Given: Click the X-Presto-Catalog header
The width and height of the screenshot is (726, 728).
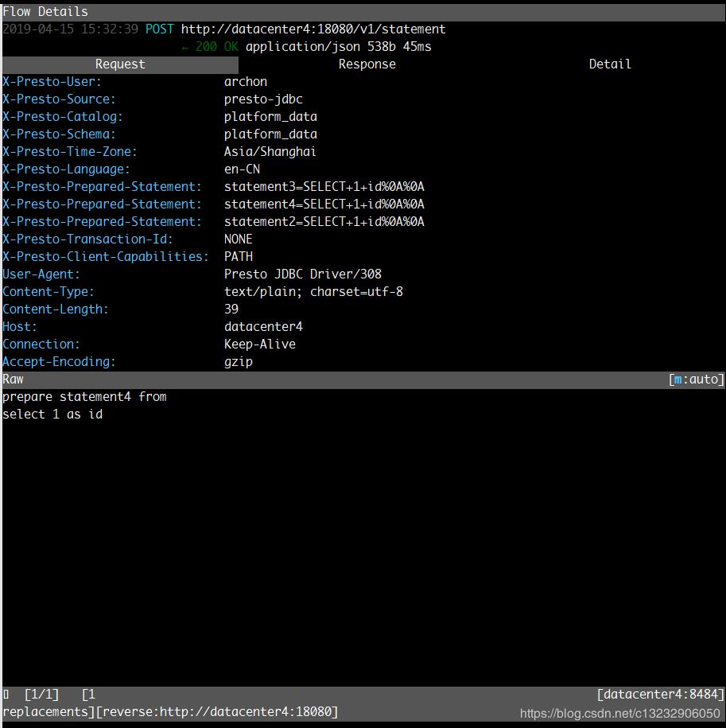Looking at the screenshot, I should (59, 116).
